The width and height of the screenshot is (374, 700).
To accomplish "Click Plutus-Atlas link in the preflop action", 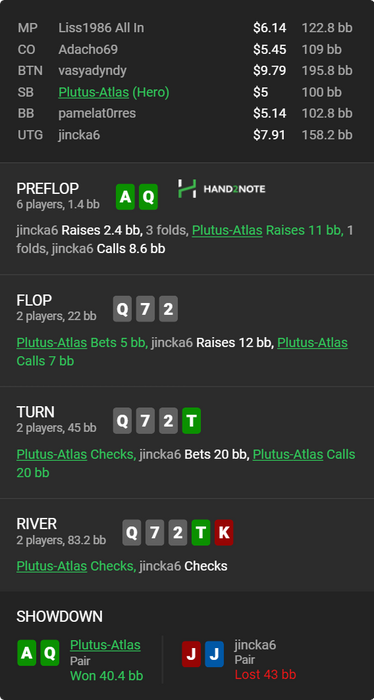I will click(227, 231).
